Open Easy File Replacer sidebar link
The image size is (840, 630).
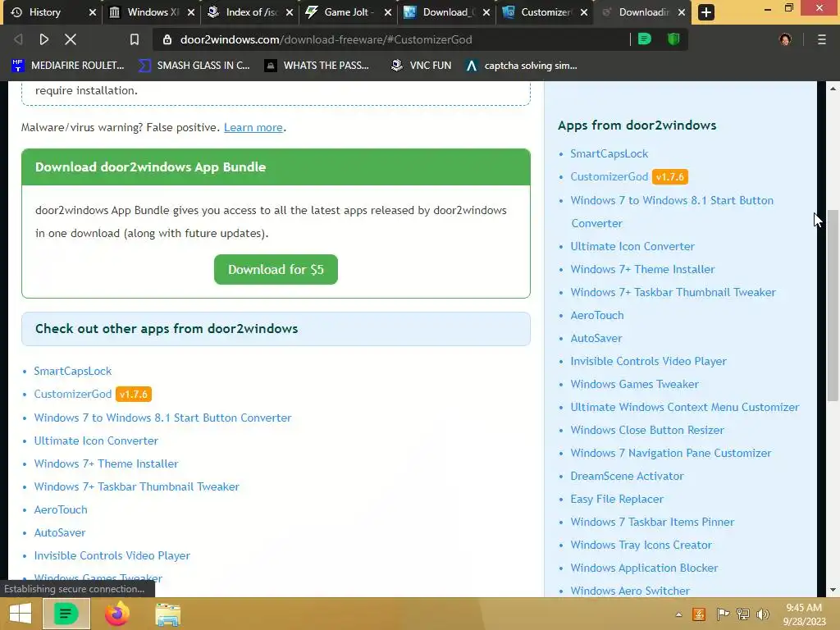[617, 500]
